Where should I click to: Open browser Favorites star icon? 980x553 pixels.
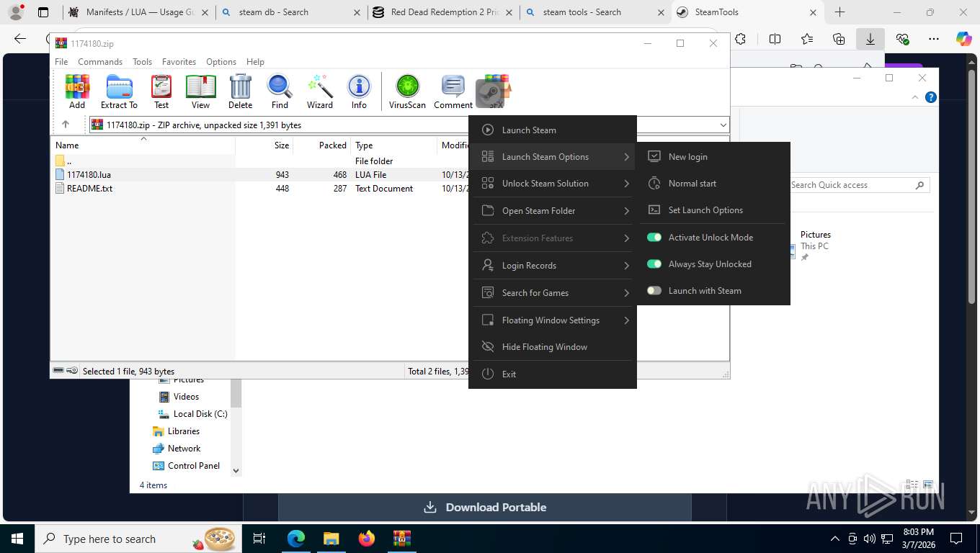[806, 39]
